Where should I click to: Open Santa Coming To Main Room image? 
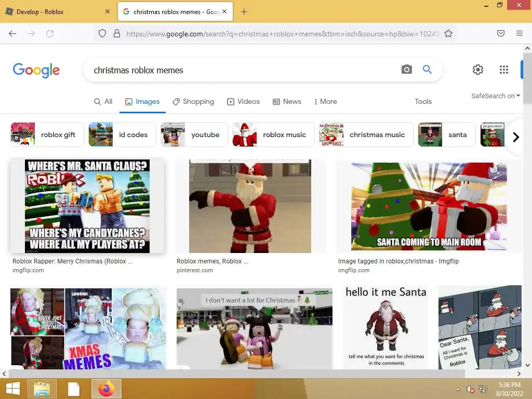pos(429,206)
